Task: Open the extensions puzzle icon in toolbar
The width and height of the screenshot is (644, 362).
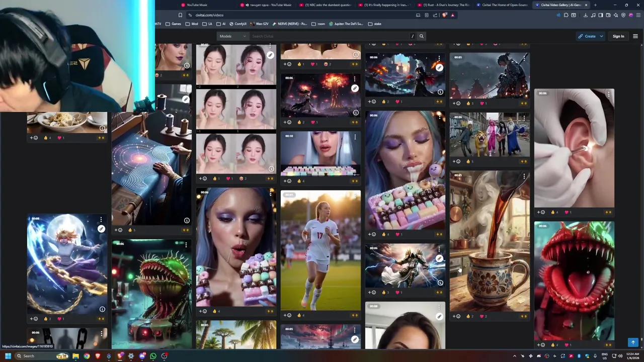Action: click(x=566, y=15)
